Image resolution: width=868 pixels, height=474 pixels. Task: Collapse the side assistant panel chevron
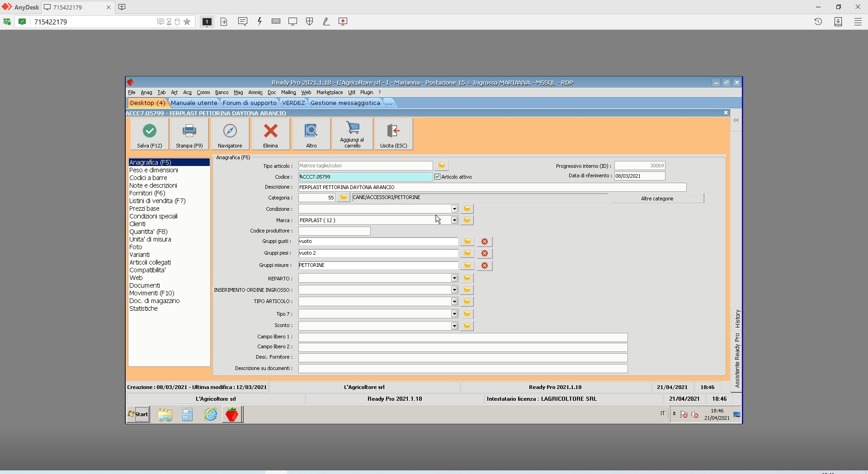(x=736, y=120)
